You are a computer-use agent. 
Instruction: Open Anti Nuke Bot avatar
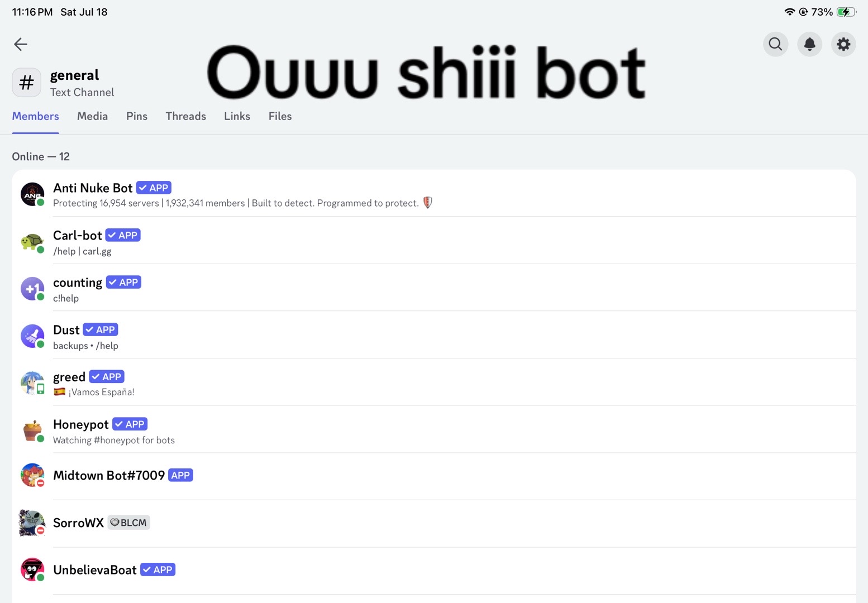pyautogui.click(x=32, y=194)
